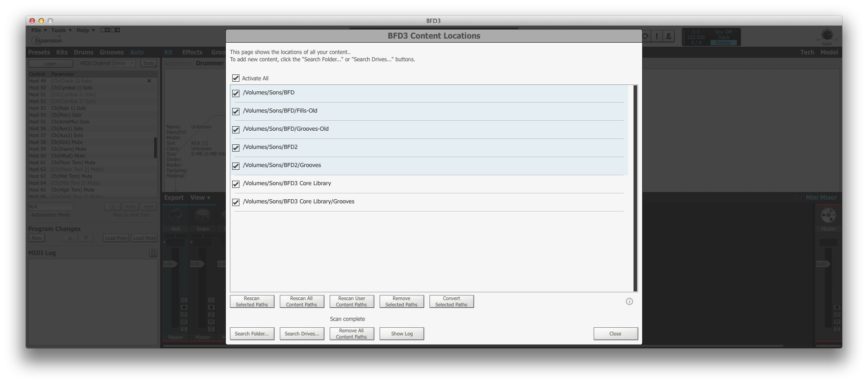
Task: Open the Help menu dropdown
Action: click(86, 30)
